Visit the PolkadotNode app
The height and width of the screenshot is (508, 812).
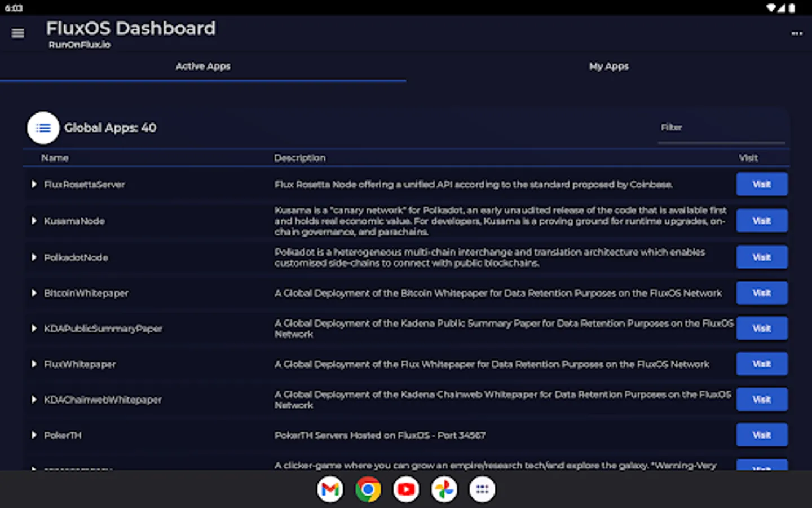click(x=762, y=257)
